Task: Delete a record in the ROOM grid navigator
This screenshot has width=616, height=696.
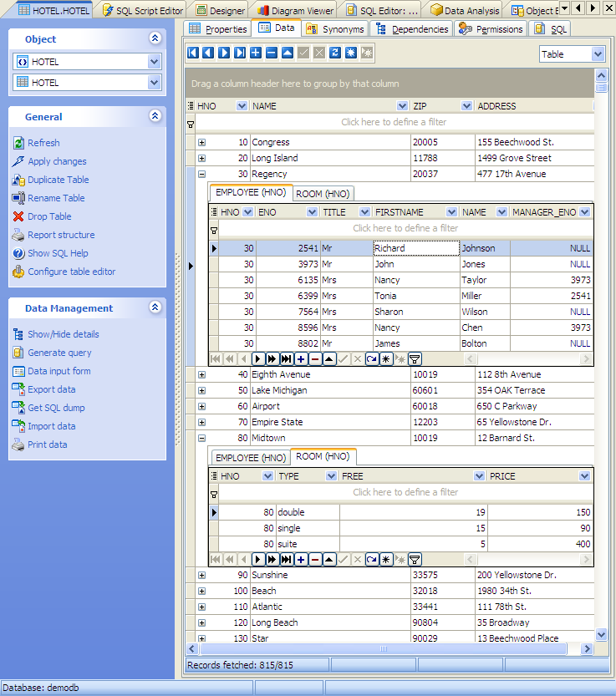Action: point(315,559)
